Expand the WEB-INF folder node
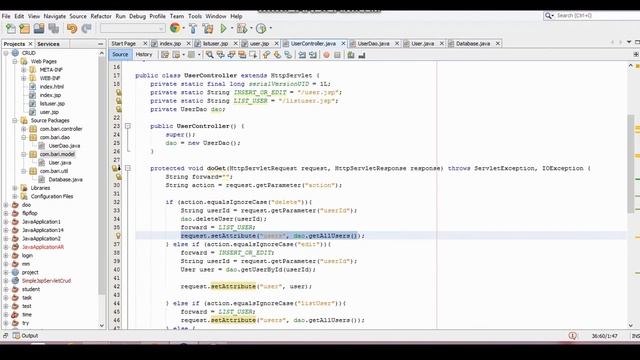Viewport: 640px width, 360px height. coord(24,78)
